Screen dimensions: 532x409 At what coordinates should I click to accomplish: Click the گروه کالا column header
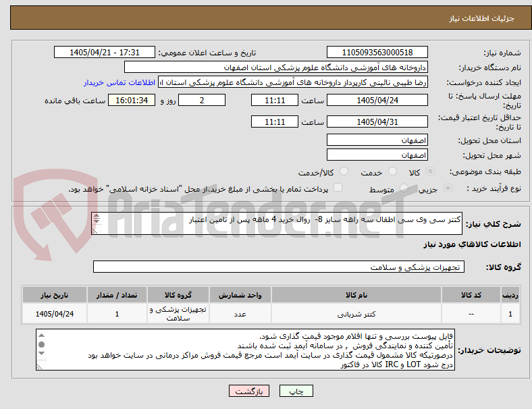(178, 295)
